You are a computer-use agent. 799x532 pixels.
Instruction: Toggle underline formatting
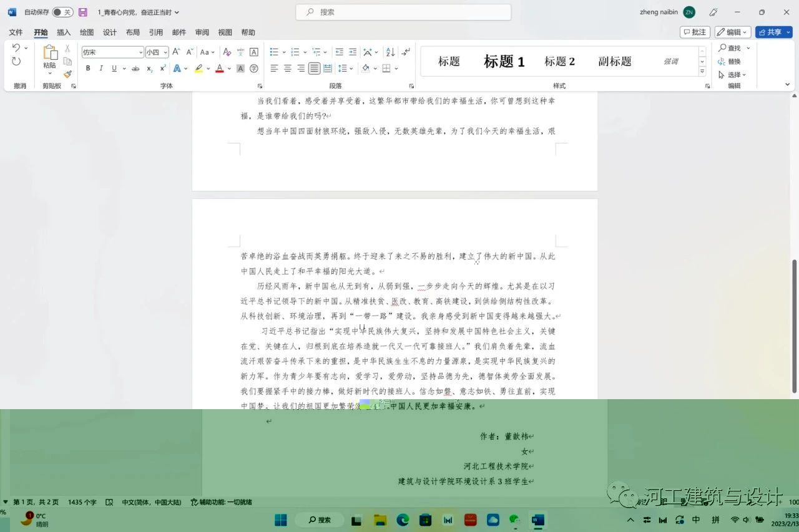point(114,69)
